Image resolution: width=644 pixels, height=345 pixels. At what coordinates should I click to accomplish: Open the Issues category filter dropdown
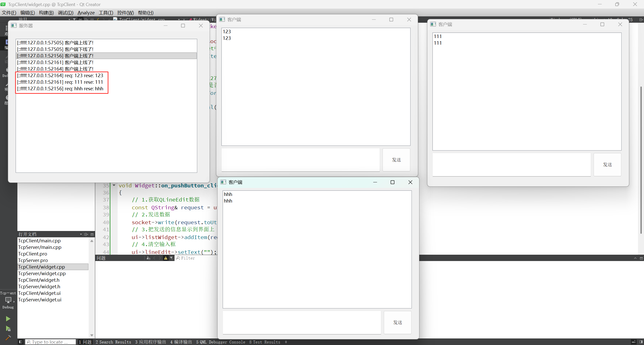(172, 258)
